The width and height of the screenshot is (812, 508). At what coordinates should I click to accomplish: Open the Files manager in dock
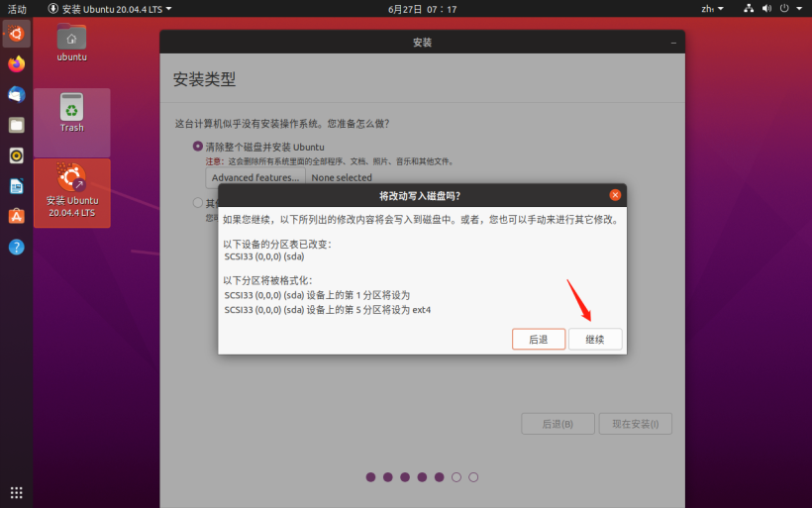(16, 125)
